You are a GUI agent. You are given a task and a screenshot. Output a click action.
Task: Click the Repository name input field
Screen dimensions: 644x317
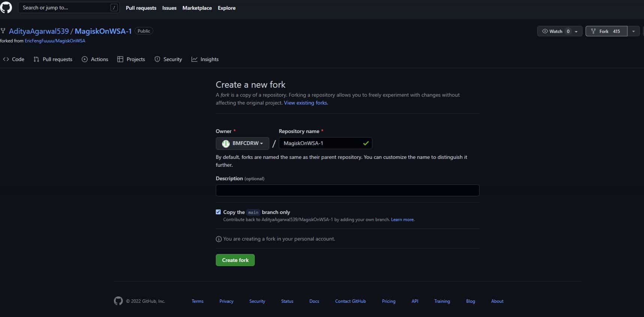point(326,143)
